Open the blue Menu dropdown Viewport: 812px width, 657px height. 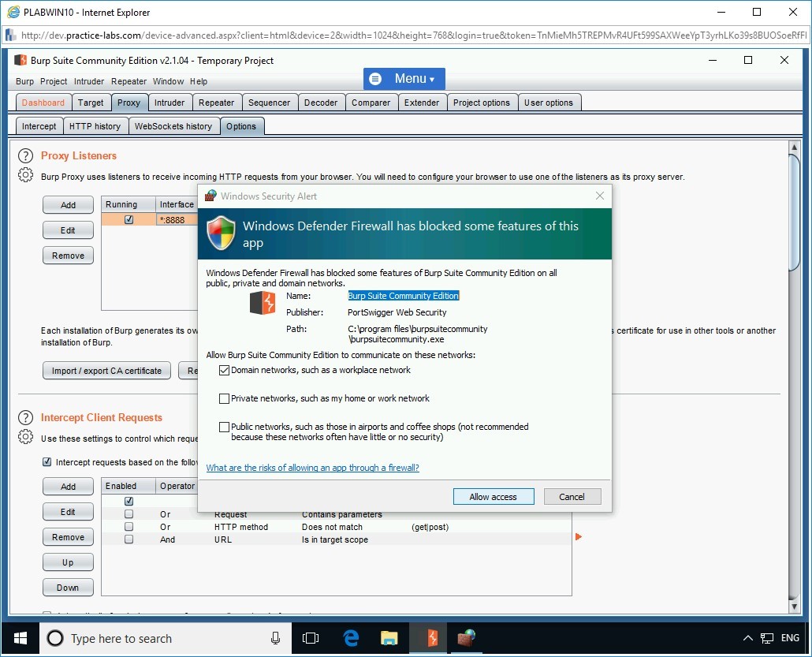coord(404,78)
